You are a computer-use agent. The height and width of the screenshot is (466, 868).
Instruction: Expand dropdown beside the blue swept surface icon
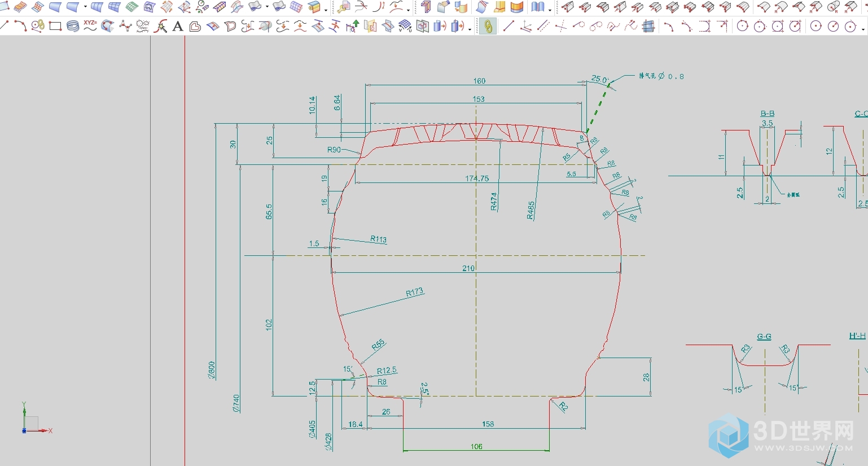coord(85,7)
